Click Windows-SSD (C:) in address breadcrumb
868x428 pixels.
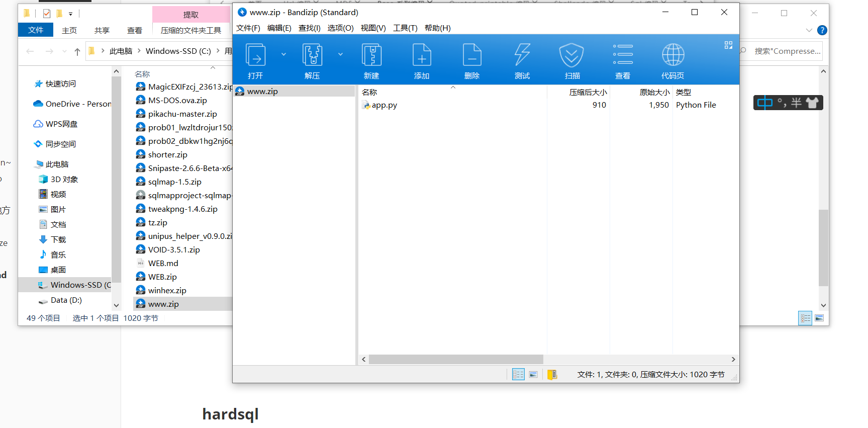pyautogui.click(x=178, y=51)
